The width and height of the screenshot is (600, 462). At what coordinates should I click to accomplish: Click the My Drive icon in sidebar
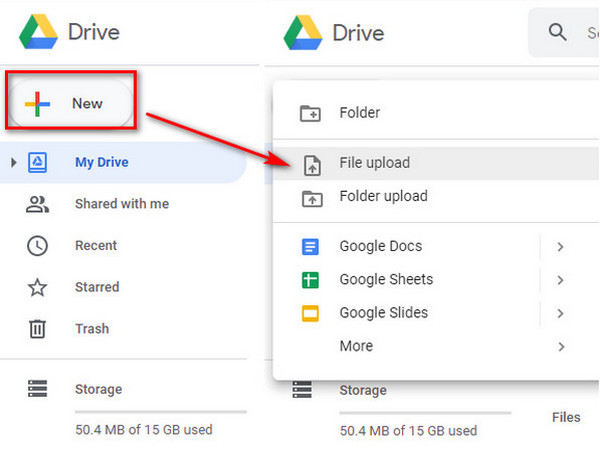pyautogui.click(x=38, y=163)
